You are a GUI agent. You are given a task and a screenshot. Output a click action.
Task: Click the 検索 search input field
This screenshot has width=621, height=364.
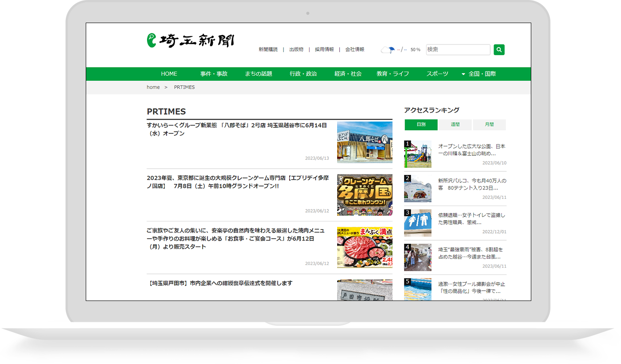tap(458, 50)
